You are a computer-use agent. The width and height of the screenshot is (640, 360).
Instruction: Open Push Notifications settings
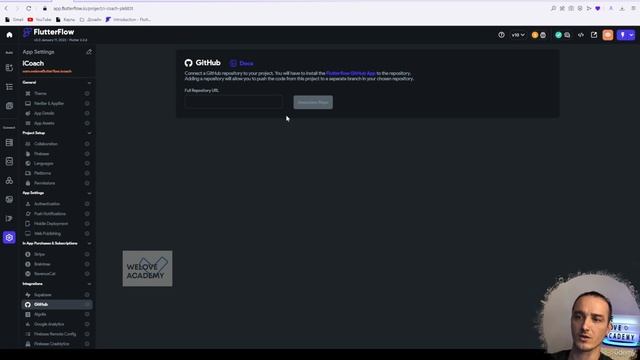click(x=57, y=213)
